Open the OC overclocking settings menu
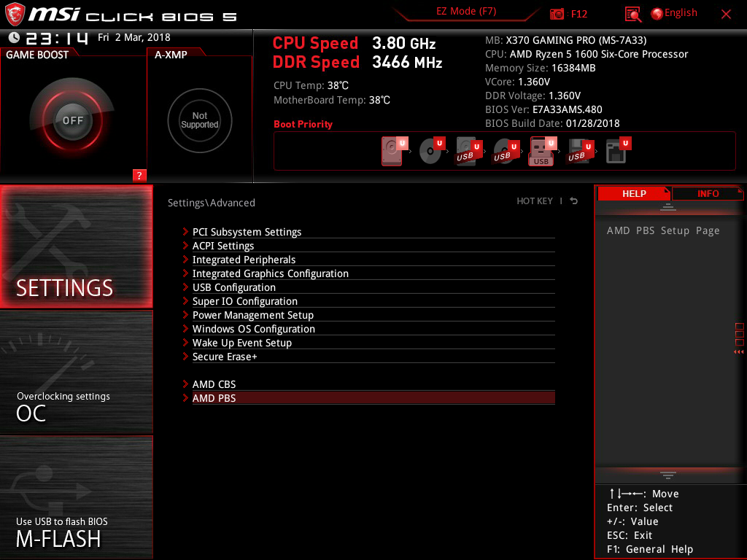This screenshot has height=560, width=747. coord(76,372)
